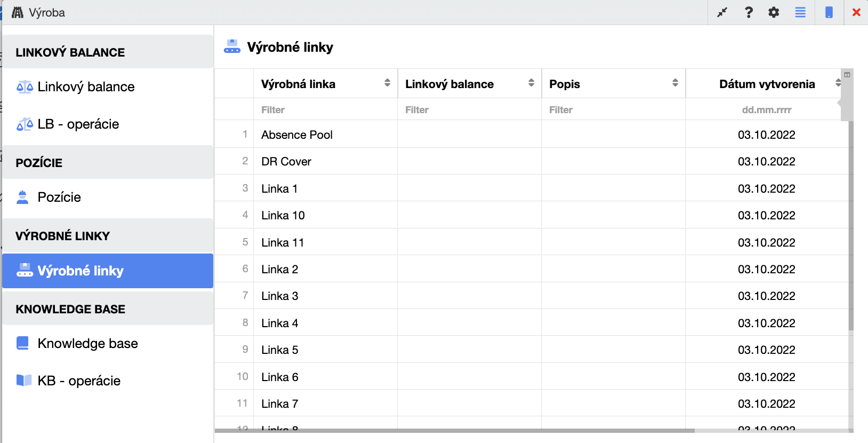Click the book icon beside Knowledge base
This screenshot has height=443, width=868.
tap(23, 343)
